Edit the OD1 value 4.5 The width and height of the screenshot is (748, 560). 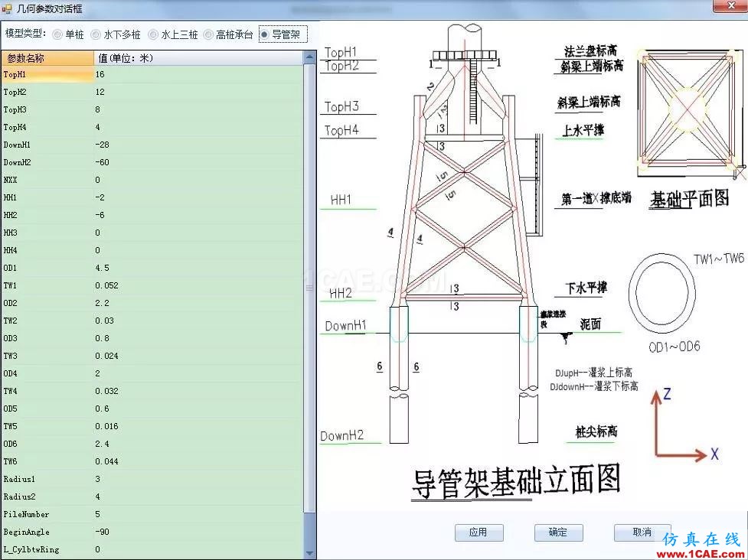click(x=198, y=268)
